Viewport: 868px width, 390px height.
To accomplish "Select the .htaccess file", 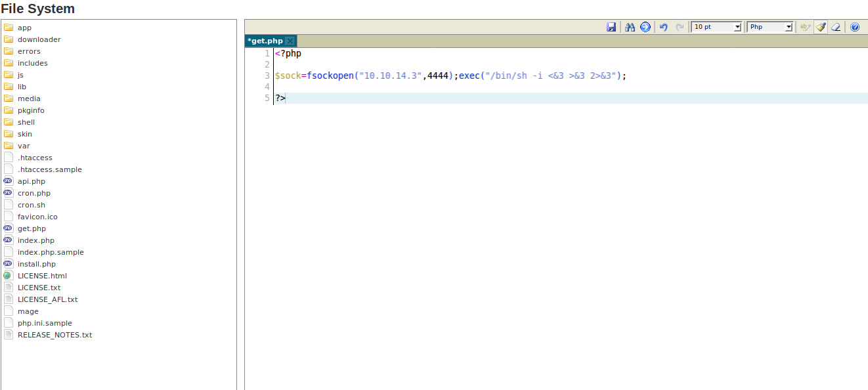I will coord(35,158).
